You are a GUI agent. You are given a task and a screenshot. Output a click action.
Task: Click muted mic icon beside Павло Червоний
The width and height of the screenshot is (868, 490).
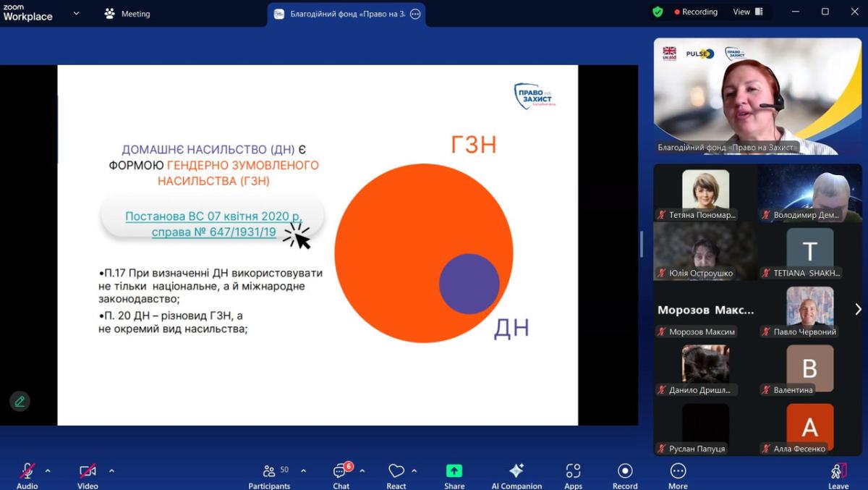pyautogui.click(x=766, y=332)
